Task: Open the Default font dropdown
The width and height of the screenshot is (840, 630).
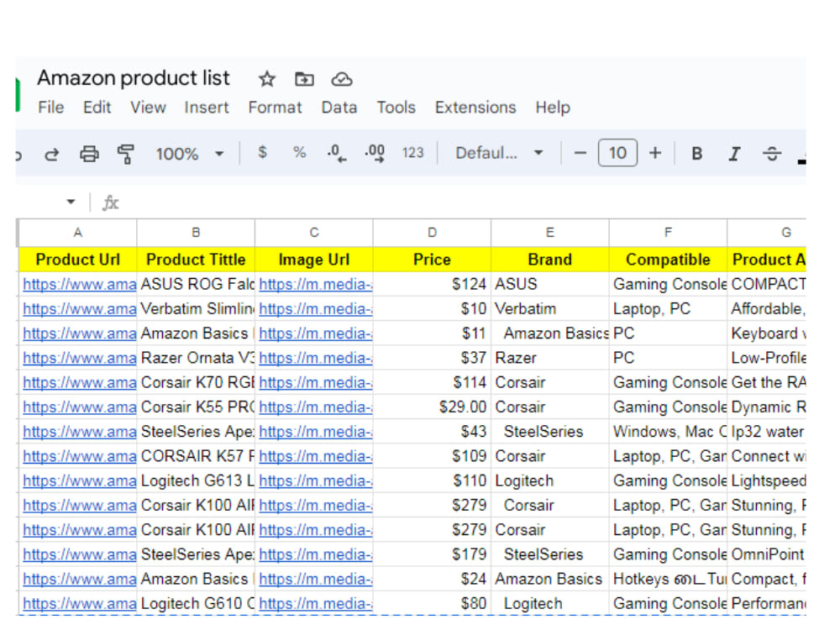Action: 499,153
